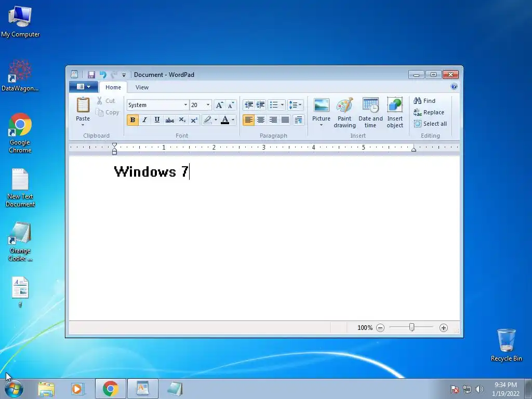Start a bulleted list
Screen dimensions: 532x399
274,105
